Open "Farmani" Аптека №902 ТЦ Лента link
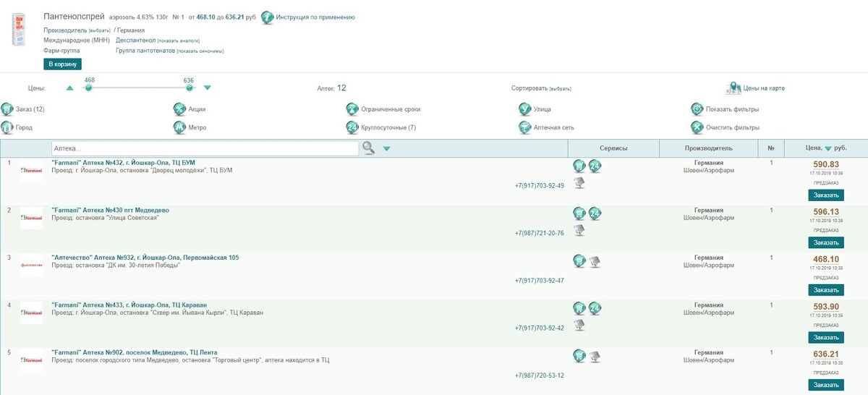The image size is (868, 395). point(135,352)
